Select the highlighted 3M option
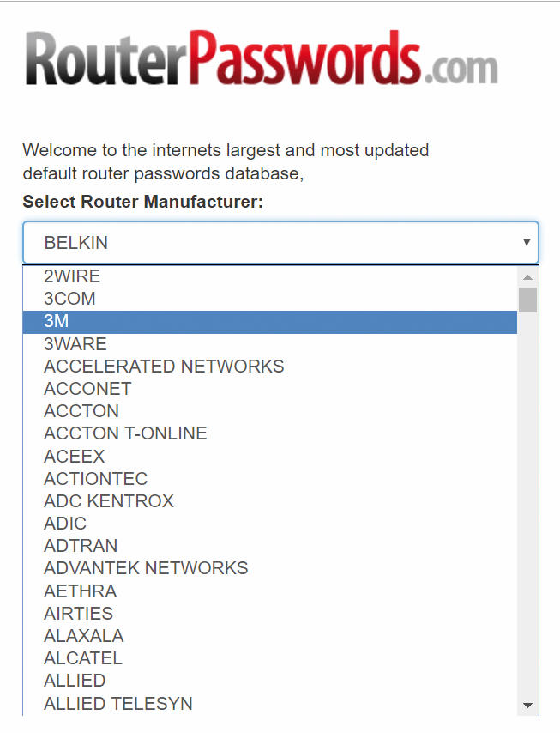The width and height of the screenshot is (560, 733). 270,322
